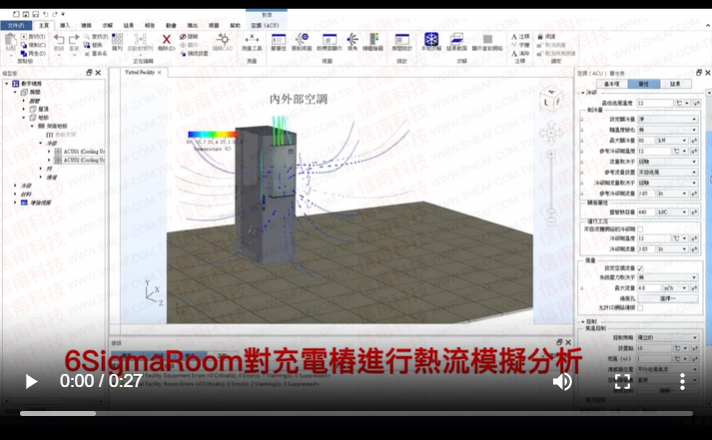This screenshot has height=440, width=712.
Task: Switch to the 動畫 ribbon tab
Action: click(x=171, y=25)
